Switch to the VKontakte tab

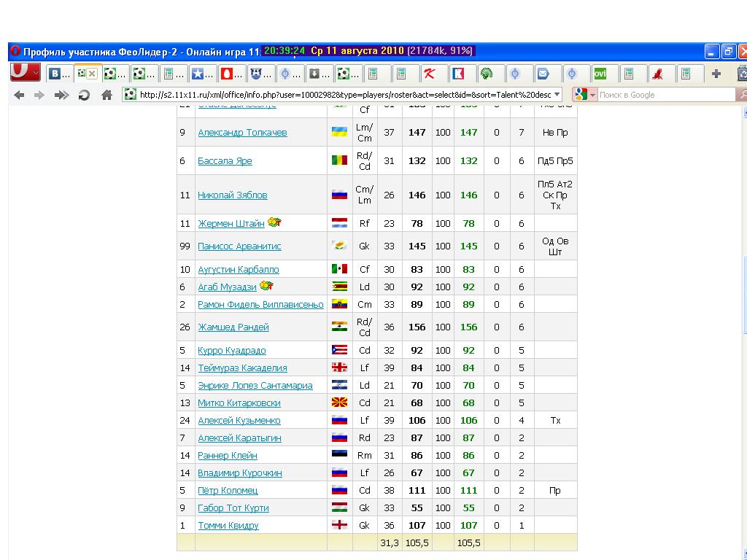tap(58, 74)
